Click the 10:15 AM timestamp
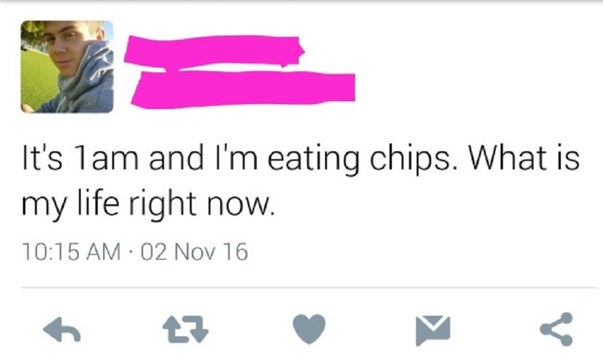The height and width of the screenshot is (364, 603). click(71, 252)
